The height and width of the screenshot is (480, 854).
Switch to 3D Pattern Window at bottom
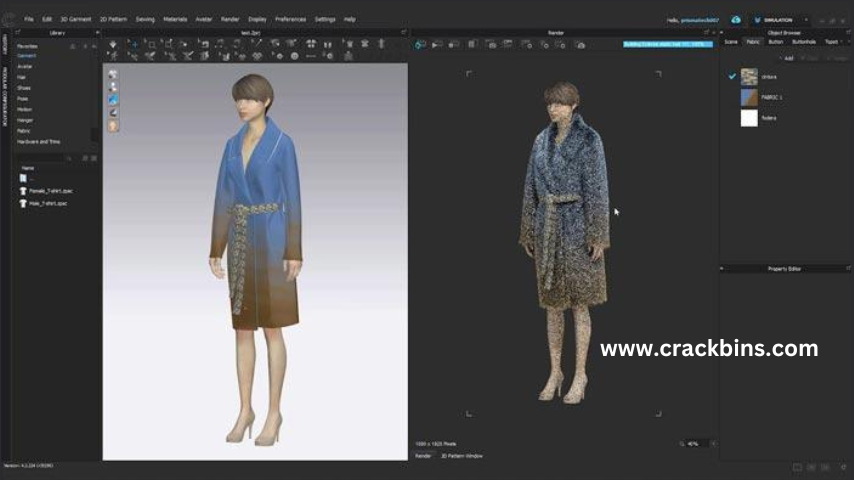462,455
